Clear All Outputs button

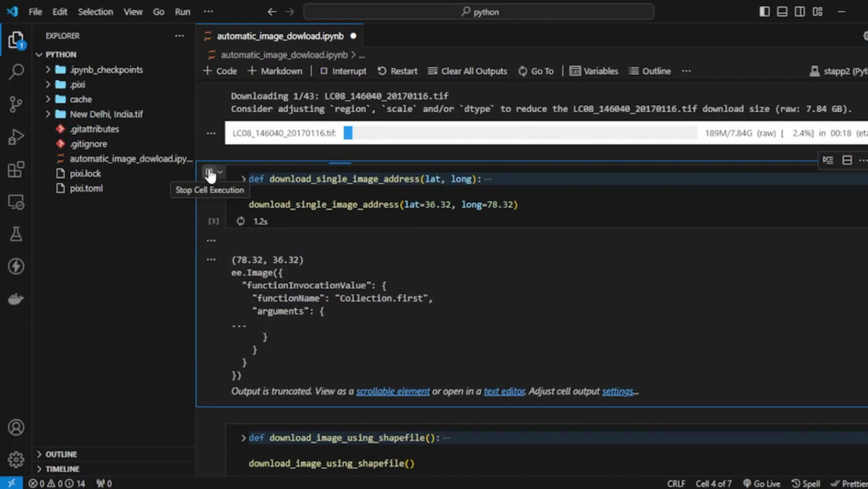tap(468, 71)
